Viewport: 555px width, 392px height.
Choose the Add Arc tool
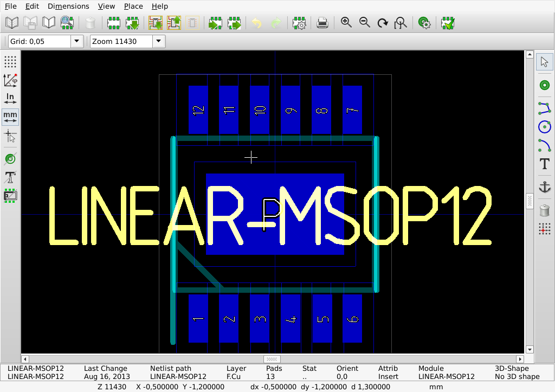point(545,145)
